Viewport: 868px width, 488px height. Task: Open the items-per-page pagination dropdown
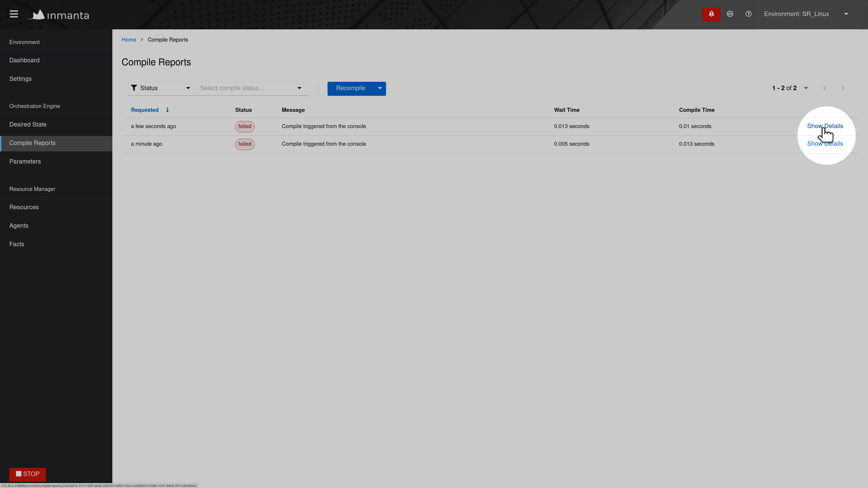(x=806, y=88)
